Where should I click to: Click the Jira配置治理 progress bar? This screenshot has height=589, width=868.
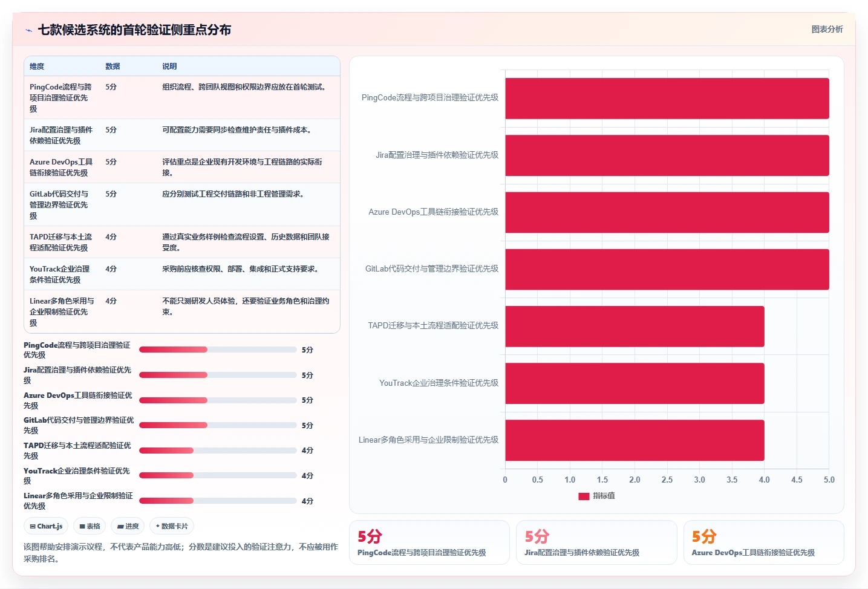pyautogui.click(x=218, y=375)
